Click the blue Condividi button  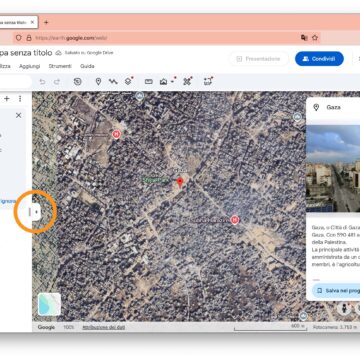tap(319, 59)
